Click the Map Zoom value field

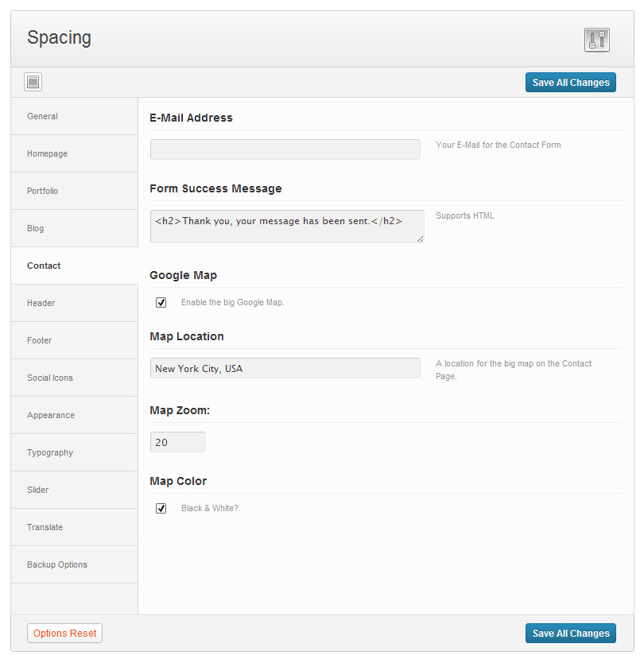pyautogui.click(x=177, y=442)
